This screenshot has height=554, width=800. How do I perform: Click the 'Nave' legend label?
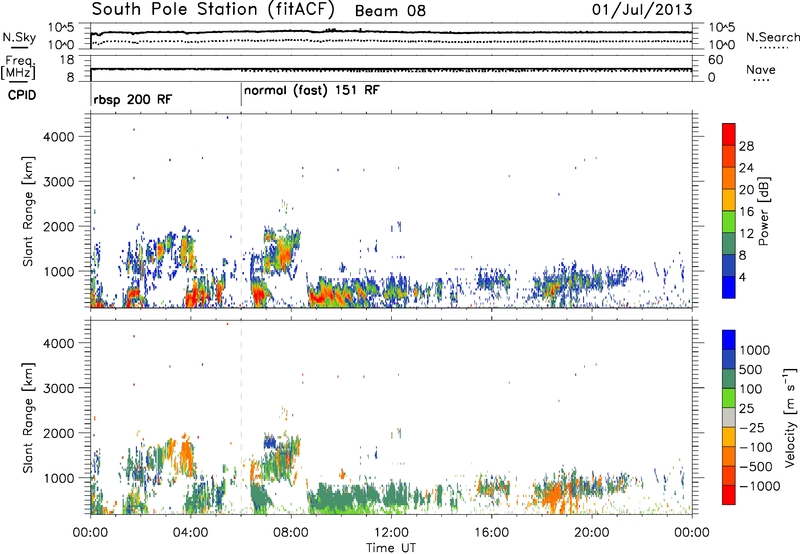pos(760,70)
